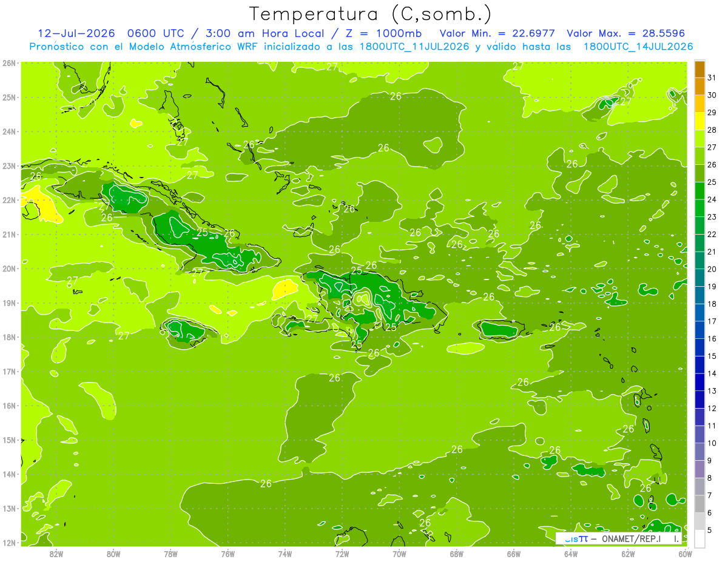The height and width of the screenshot is (562, 728).
Task: Click the 19N latitude label
Action: (8, 303)
